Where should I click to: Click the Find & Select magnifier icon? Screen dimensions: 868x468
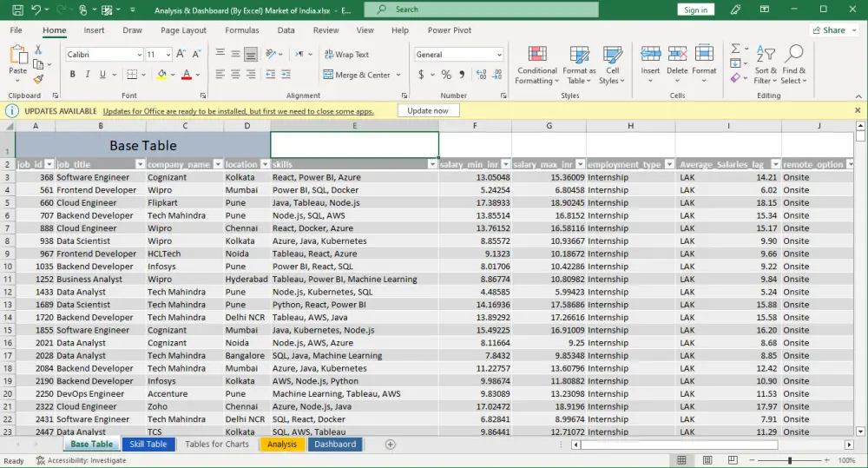[794, 55]
